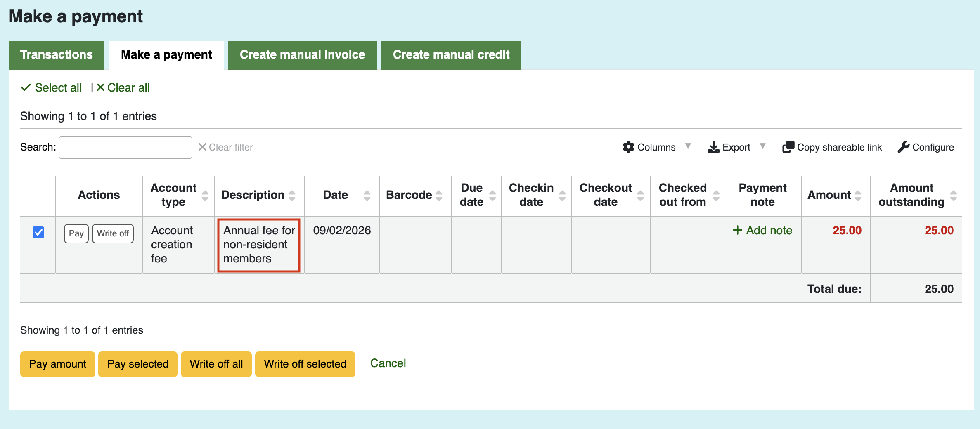Focus the Search input field
This screenshot has width=980, height=429.
point(125,147)
